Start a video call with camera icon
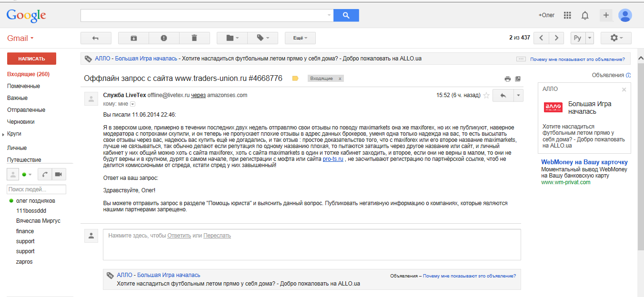The image size is (644, 297). [59, 174]
